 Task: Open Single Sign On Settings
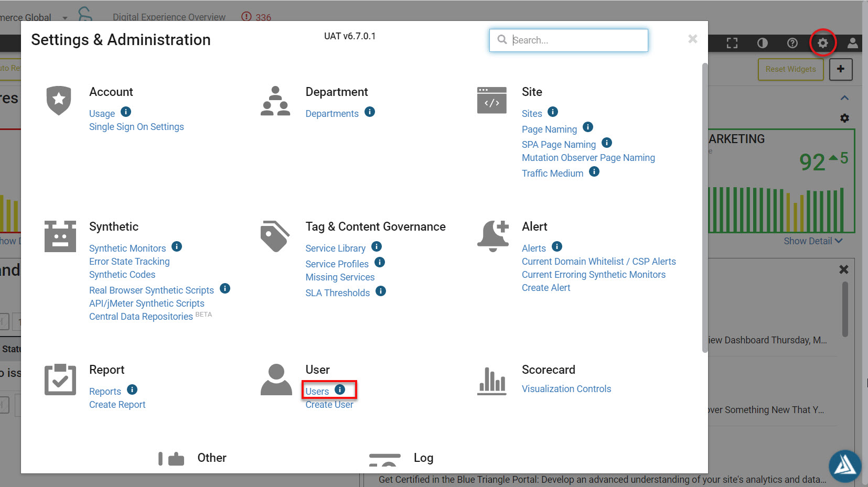coord(136,127)
